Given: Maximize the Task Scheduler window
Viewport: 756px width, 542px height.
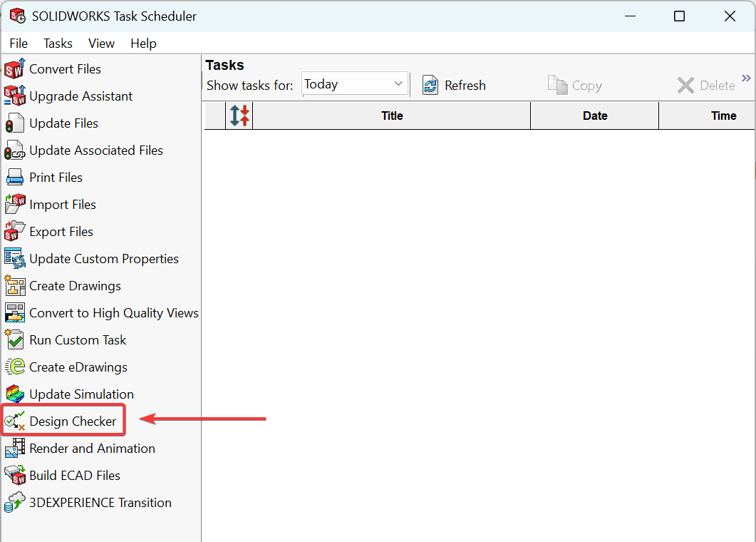Looking at the screenshot, I should coord(679,16).
